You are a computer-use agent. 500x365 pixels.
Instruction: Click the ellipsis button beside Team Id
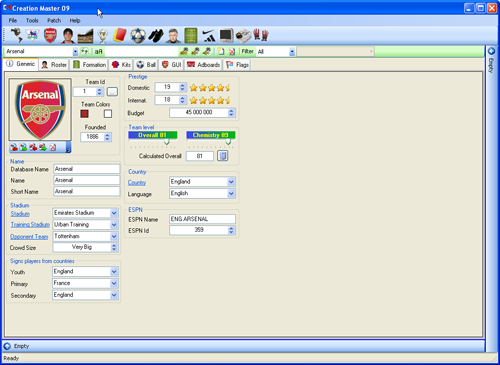coord(112,92)
